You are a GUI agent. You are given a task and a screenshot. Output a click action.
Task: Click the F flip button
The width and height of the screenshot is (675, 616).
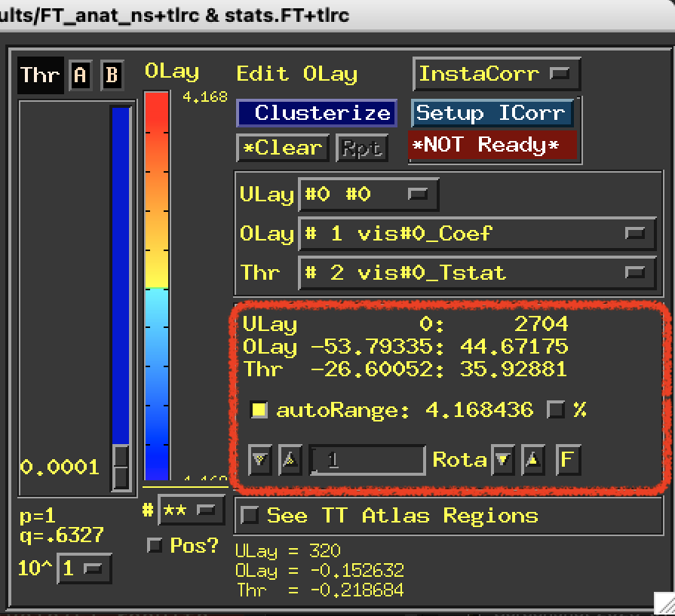pos(568,459)
